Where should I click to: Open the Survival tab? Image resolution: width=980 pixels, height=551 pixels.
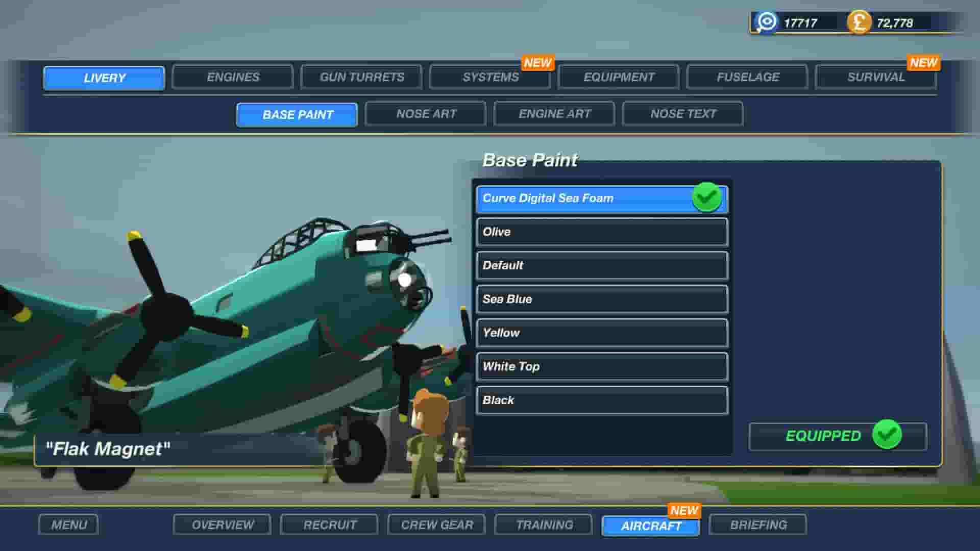pos(876,77)
